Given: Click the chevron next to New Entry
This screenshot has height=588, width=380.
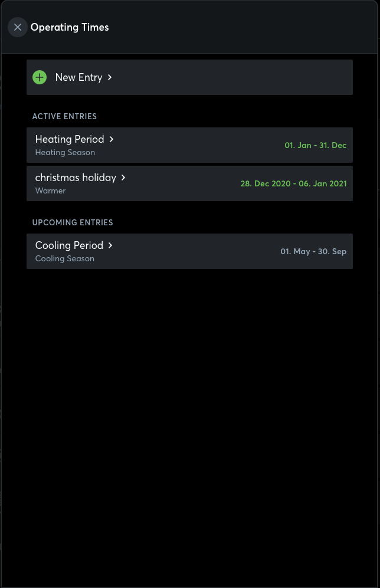Looking at the screenshot, I should tap(110, 77).
